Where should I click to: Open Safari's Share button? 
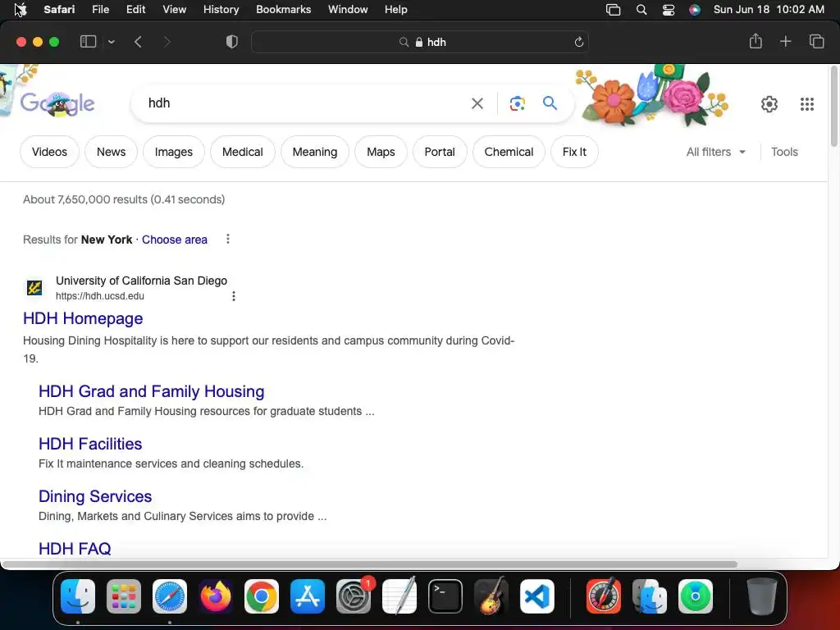click(x=756, y=41)
